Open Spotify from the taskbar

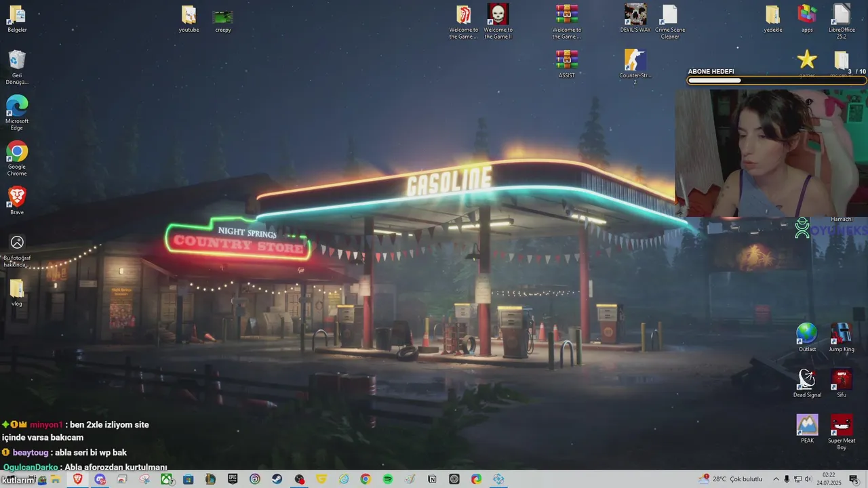(x=388, y=479)
